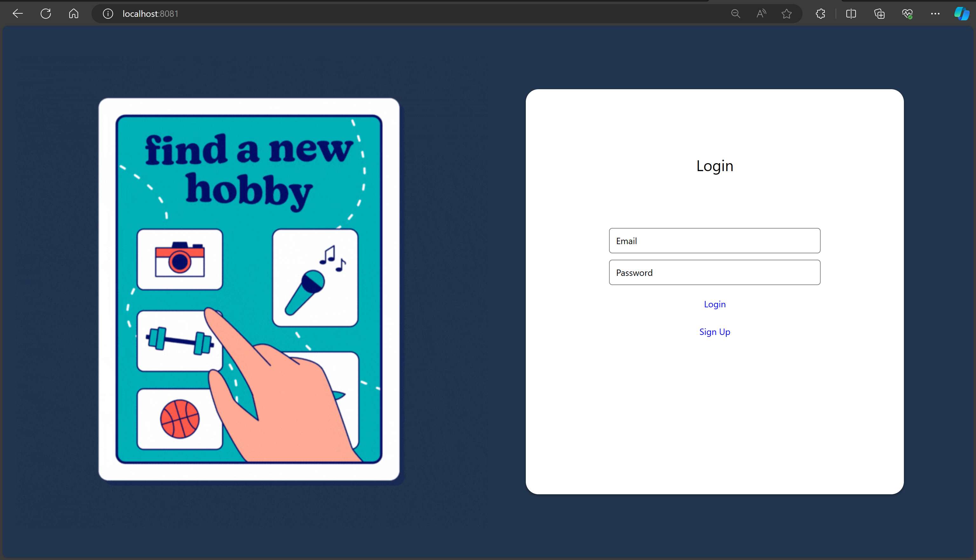The image size is (976, 560).
Task: View site information icon in address bar
Action: pos(108,14)
